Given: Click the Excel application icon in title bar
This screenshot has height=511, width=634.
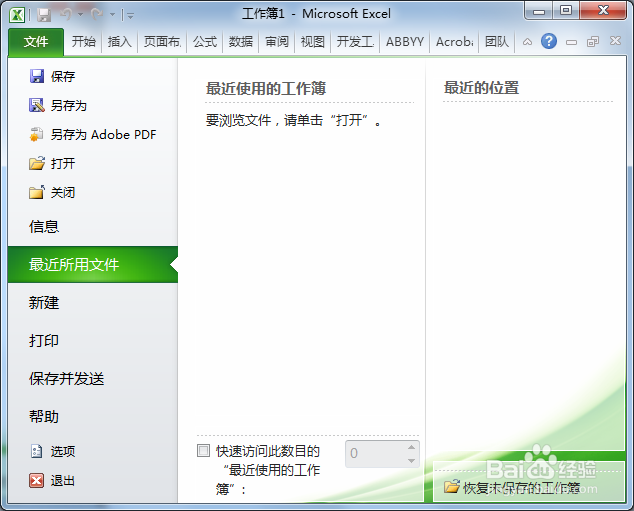Looking at the screenshot, I should [17, 15].
